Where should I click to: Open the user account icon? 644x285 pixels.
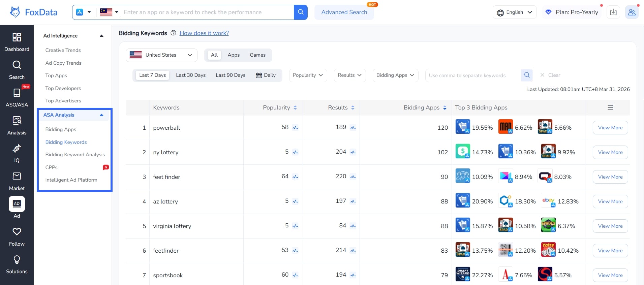[632, 12]
